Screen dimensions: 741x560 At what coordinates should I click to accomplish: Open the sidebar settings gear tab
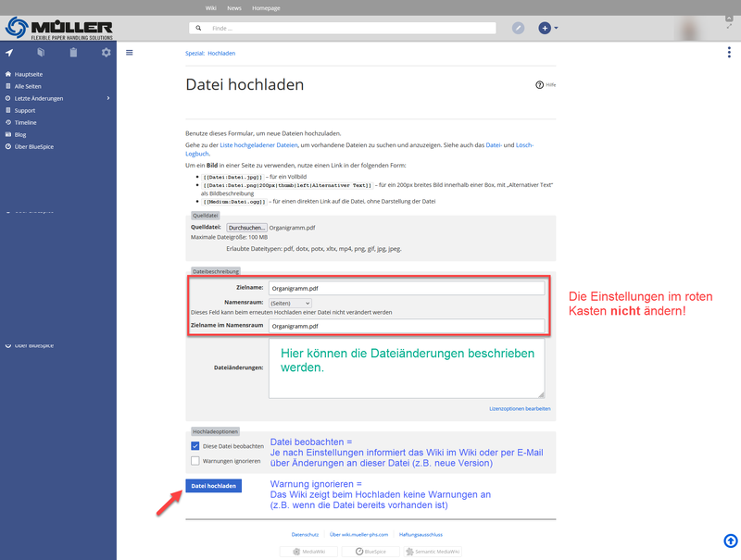(x=106, y=53)
